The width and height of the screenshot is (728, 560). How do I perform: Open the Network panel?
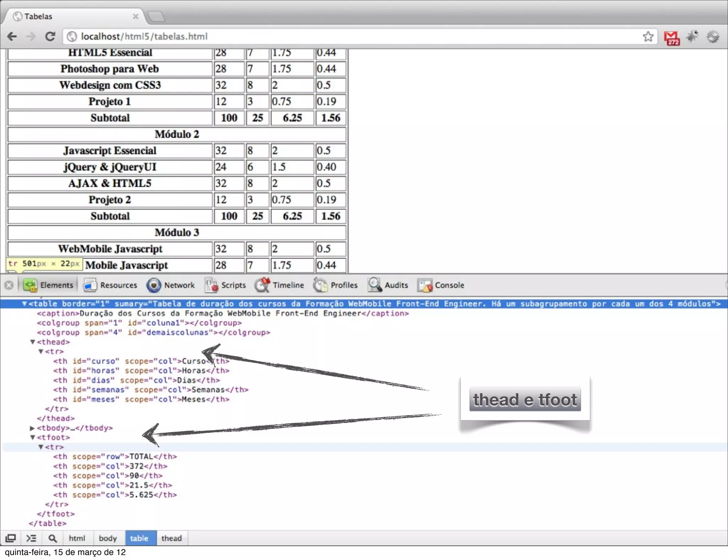[x=171, y=285]
